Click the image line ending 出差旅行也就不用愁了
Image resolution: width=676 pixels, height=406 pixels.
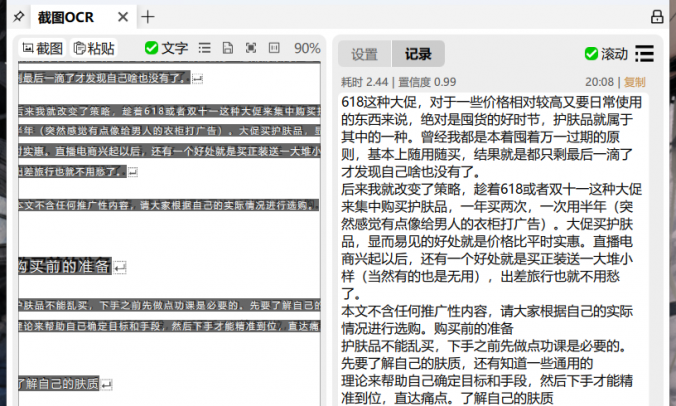(72, 172)
